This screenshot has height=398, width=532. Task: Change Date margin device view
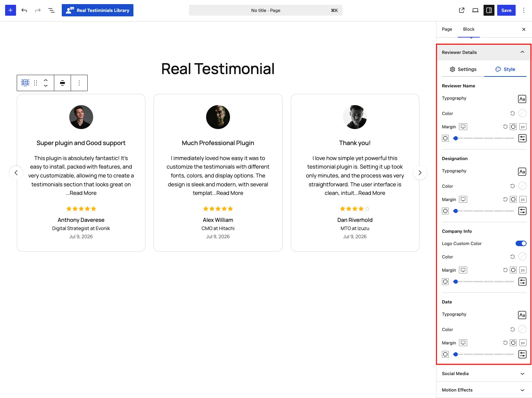pos(463,343)
